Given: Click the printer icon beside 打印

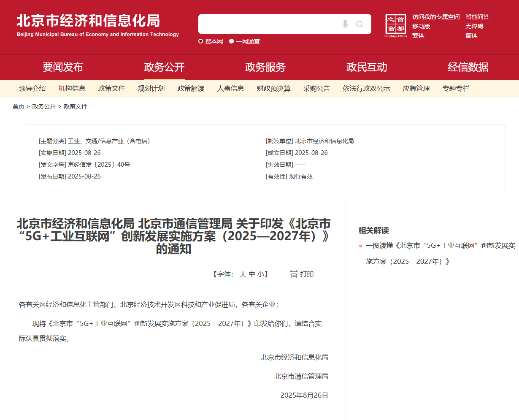Looking at the screenshot, I should (x=294, y=274).
